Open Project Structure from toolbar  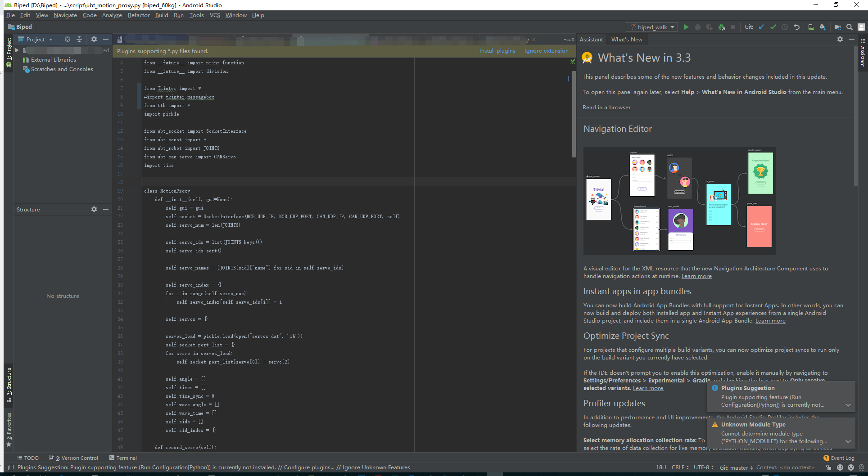tap(837, 27)
